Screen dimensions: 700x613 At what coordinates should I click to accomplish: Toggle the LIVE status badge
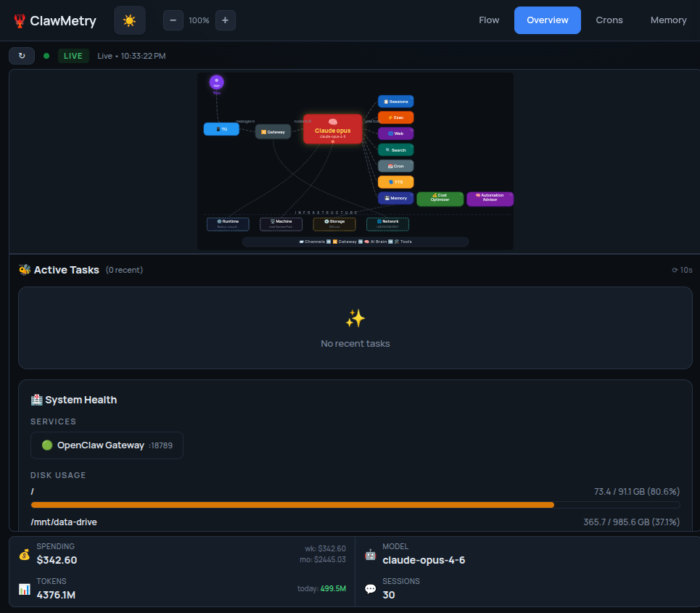73,56
